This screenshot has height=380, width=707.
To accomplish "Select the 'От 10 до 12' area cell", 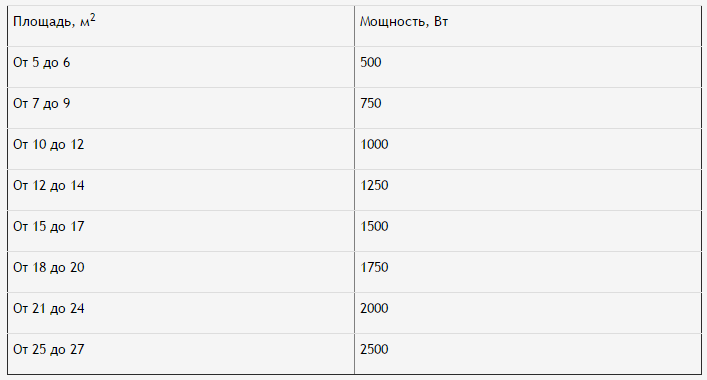I will click(181, 149).
